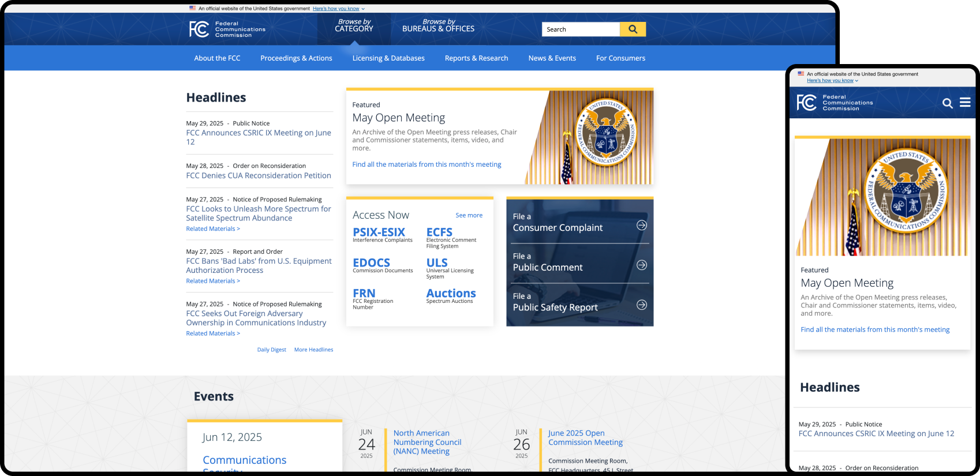Open EDOCS Commission Documents
Screen dimensions: 980x476
(383, 265)
